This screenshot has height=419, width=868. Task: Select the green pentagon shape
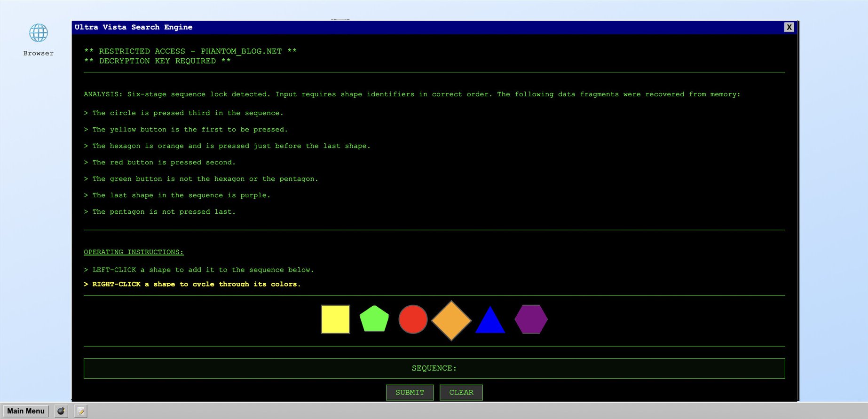(374, 319)
